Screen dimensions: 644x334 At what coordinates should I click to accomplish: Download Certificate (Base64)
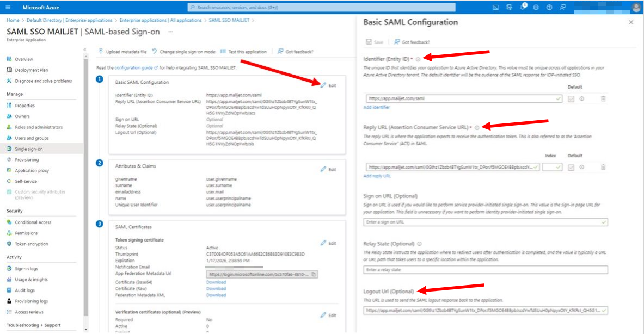(216, 282)
